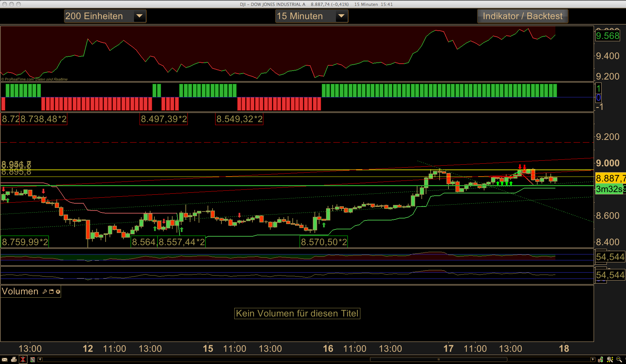Open the Indikator / Backtest button

(523, 16)
